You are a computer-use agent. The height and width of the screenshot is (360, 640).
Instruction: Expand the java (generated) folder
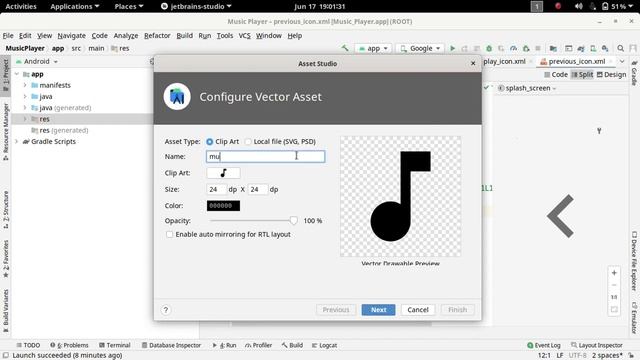(25, 108)
